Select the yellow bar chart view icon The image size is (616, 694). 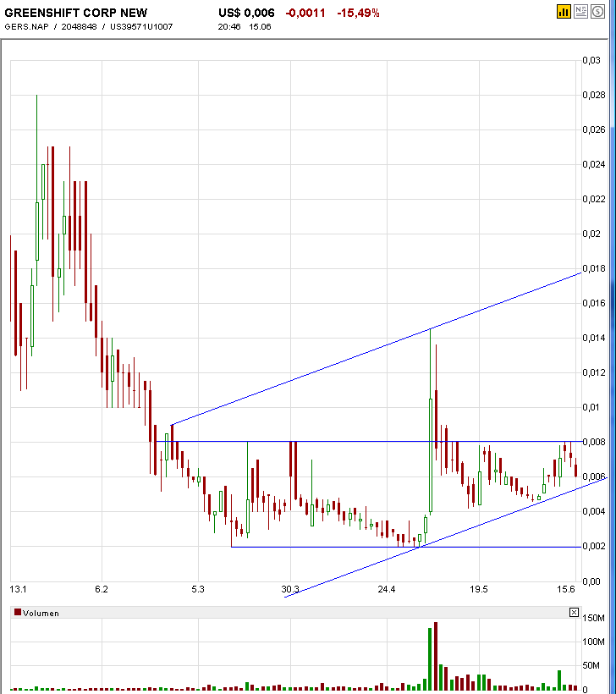(x=564, y=12)
